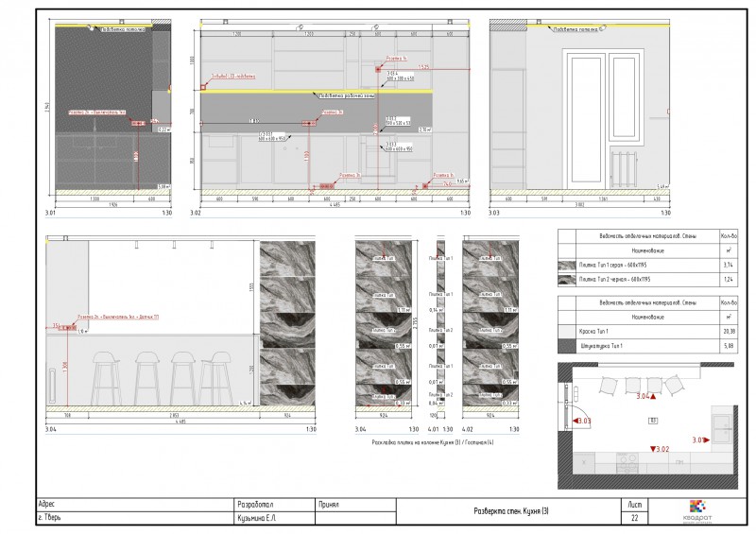The width and height of the screenshot is (756, 534).
Task: Select row 'Плитка Тип 1 серая - 600x1195'
Action: [647, 265]
